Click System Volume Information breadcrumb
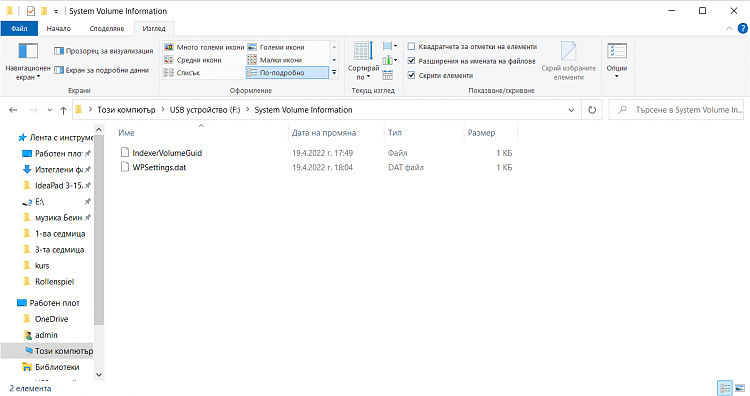 tap(303, 110)
